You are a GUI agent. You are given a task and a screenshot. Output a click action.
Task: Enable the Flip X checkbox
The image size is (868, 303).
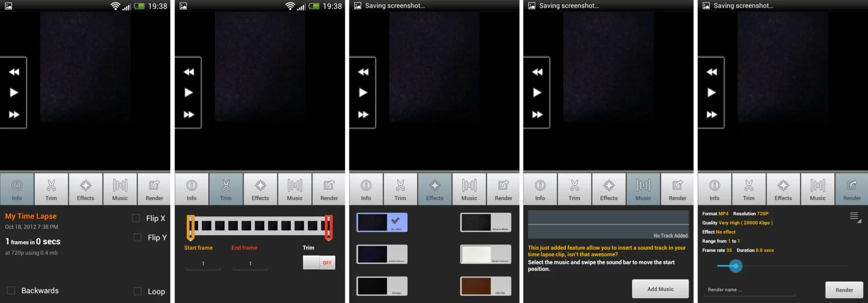pos(136,218)
